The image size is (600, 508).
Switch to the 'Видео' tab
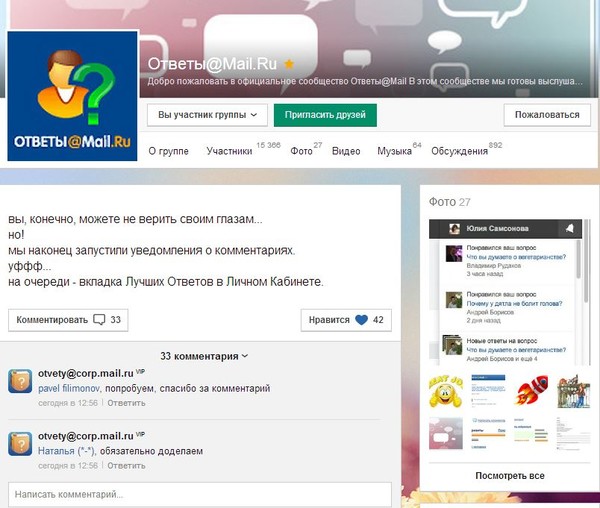coord(346,151)
